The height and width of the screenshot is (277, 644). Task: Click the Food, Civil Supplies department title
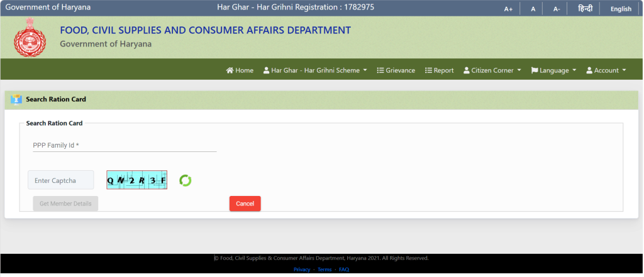[x=206, y=30]
